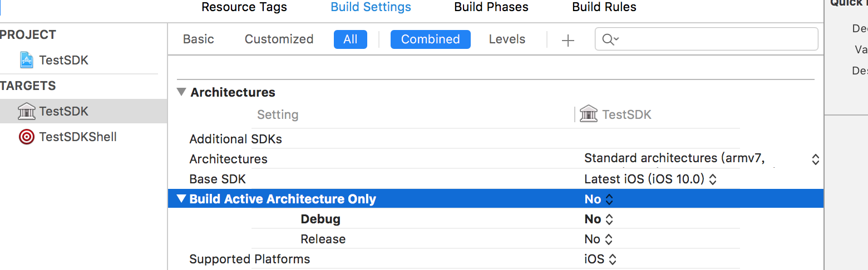Switch to the Build Phases tab
Image resolution: width=868 pixels, height=270 pixels.
point(491,7)
